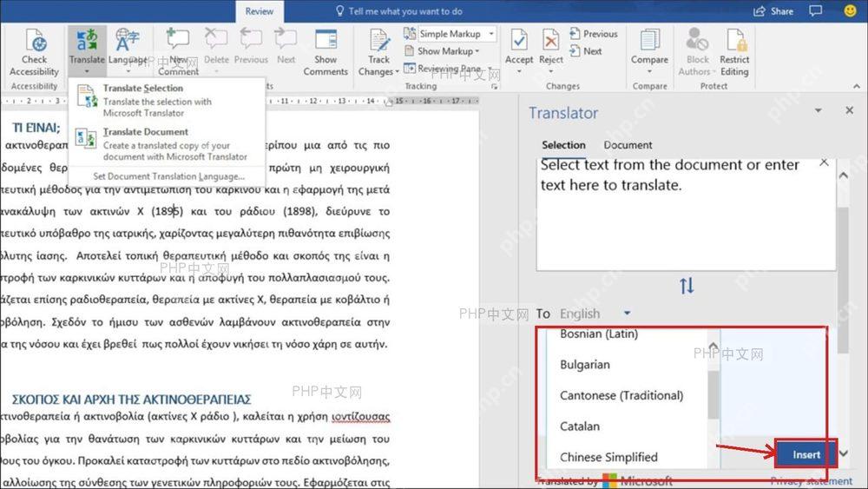Expand the Compare dropdown arrow

[x=649, y=72]
